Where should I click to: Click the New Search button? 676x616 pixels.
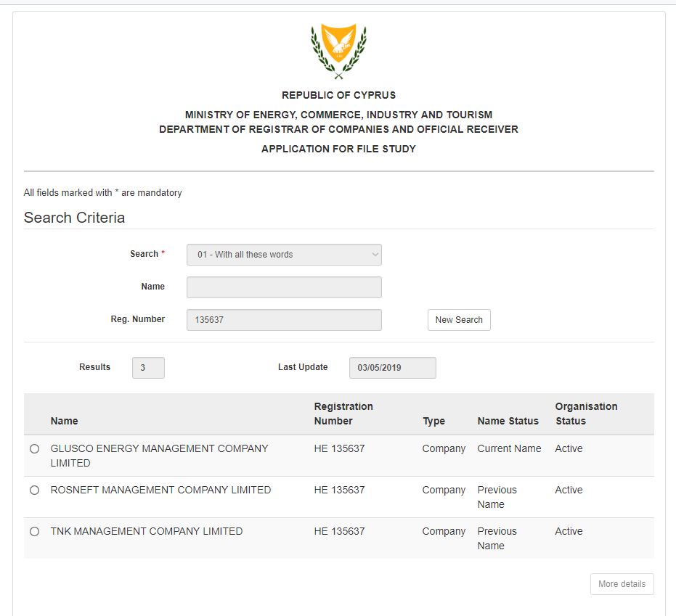pyautogui.click(x=459, y=320)
